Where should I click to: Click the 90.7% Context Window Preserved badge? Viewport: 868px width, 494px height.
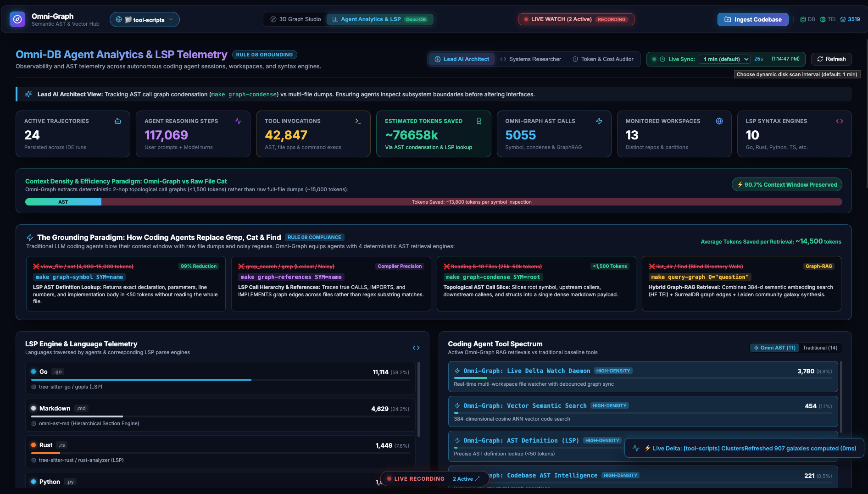pyautogui.click(x=787, y=184)
